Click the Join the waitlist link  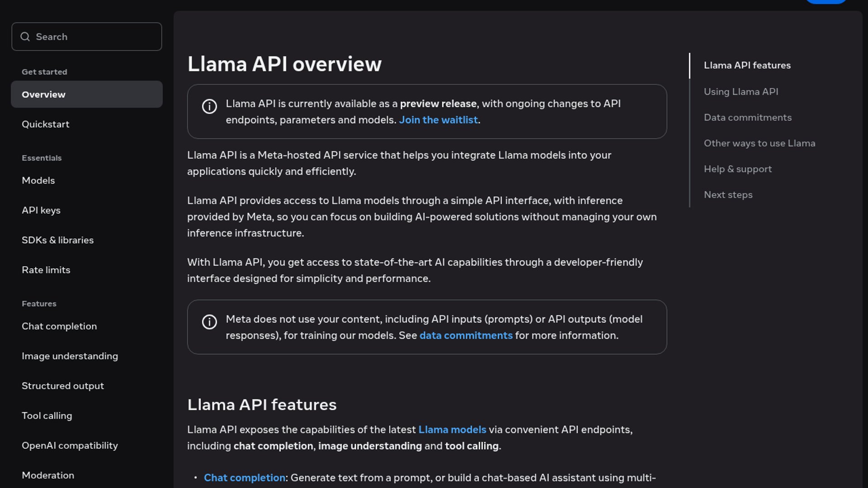pos(438,120)
